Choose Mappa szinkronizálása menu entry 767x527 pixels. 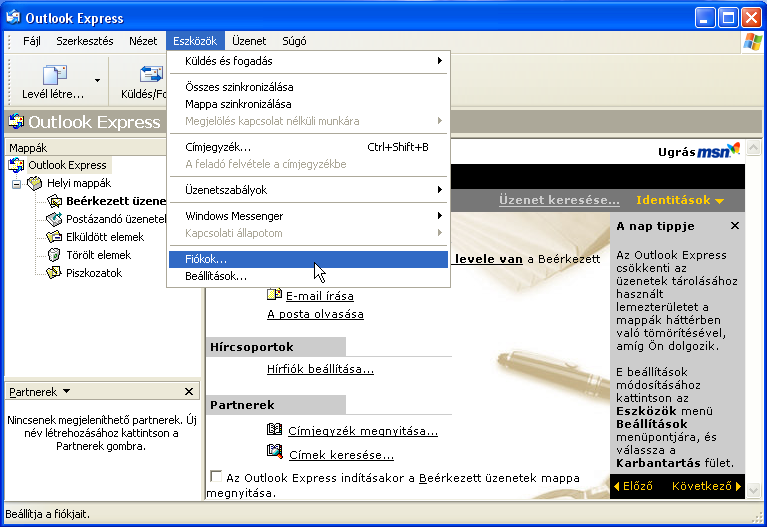click(308, 104)
